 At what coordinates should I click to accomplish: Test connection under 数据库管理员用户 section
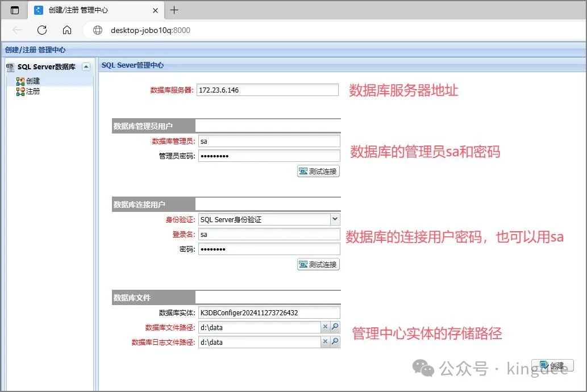pyautogui.click(x=319, y=171)
